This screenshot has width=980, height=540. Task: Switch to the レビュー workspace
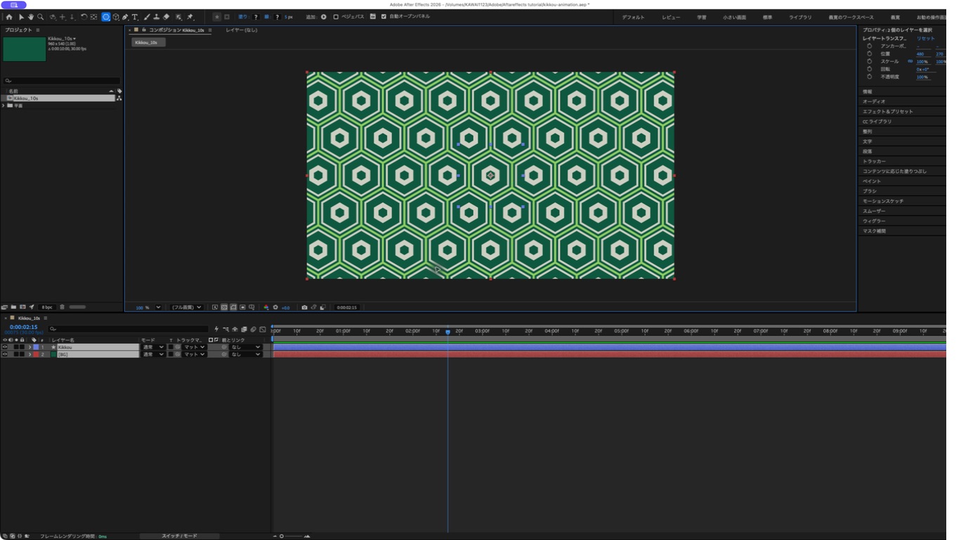click(x=671, y=17)
